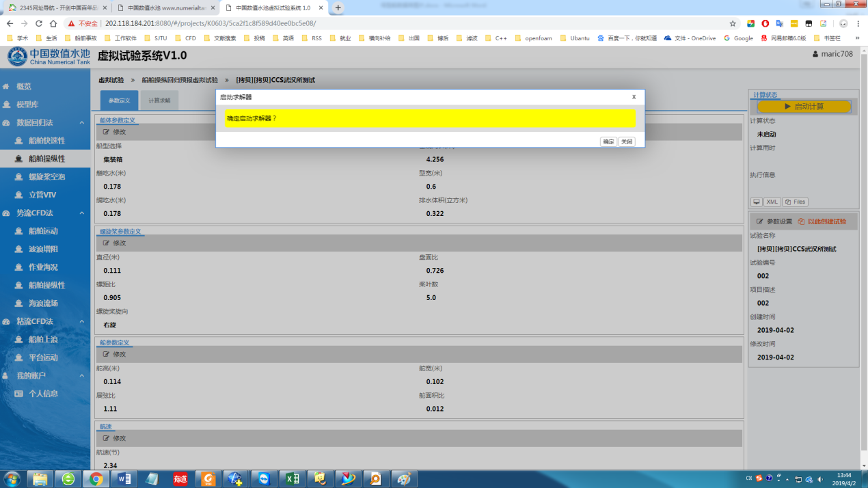Open 概览 home item in sidebar
The height and width of the screenshot is (488, 868).
click(x=24, y=87)
